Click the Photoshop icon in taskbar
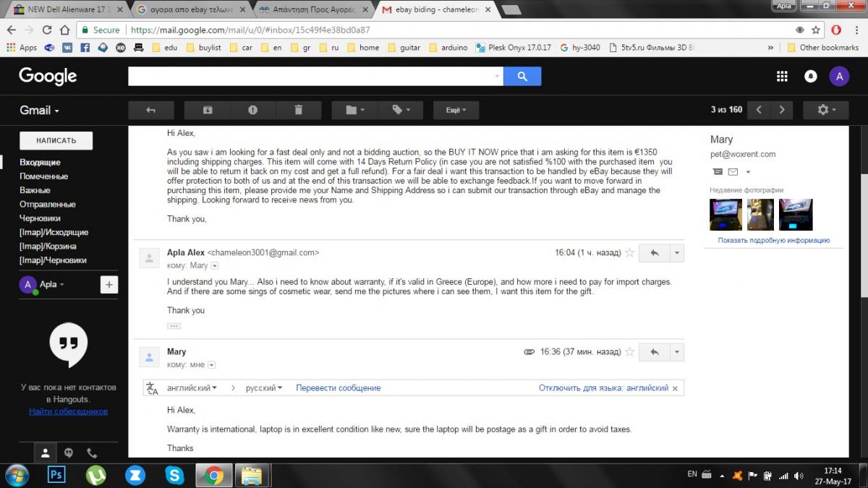The width and height of the screenshot is (868, 488). 56,475
